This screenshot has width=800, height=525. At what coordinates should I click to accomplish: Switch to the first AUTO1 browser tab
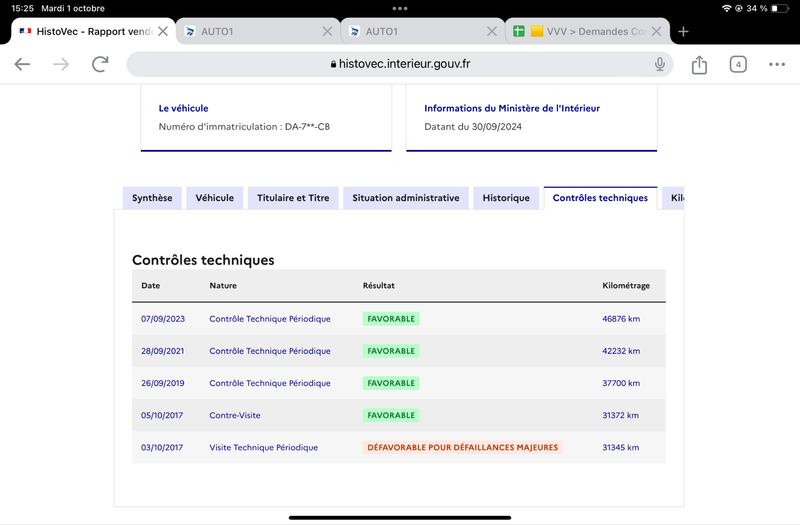point(258,32)
